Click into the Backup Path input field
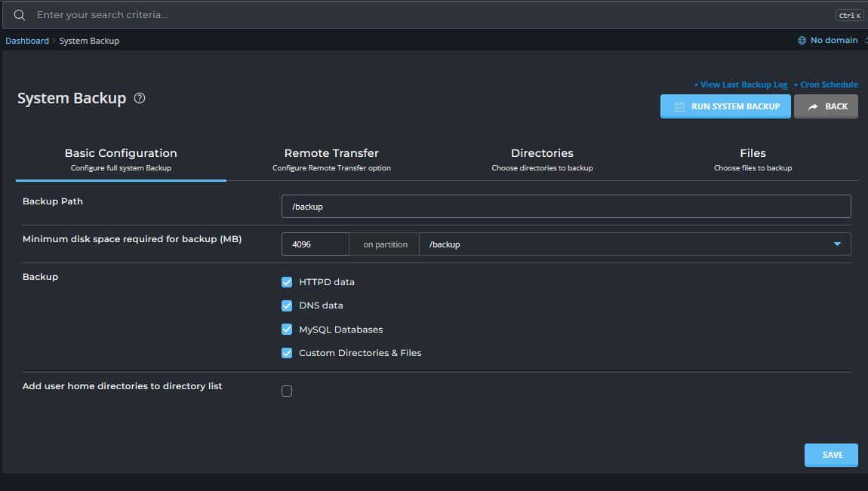 tap(566, 207)
